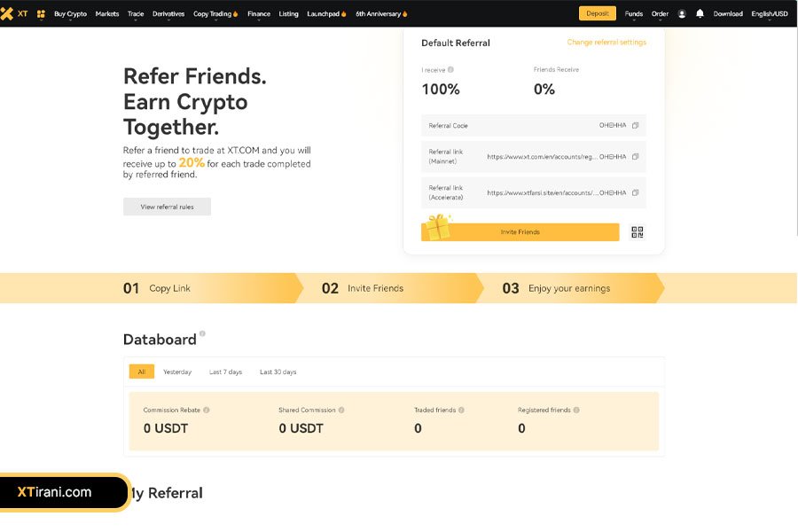Image resolution: width=798 pixels, height=532 pixels.
Task: Show the 'I receive' info icon
Action: (x=451, y=69)
